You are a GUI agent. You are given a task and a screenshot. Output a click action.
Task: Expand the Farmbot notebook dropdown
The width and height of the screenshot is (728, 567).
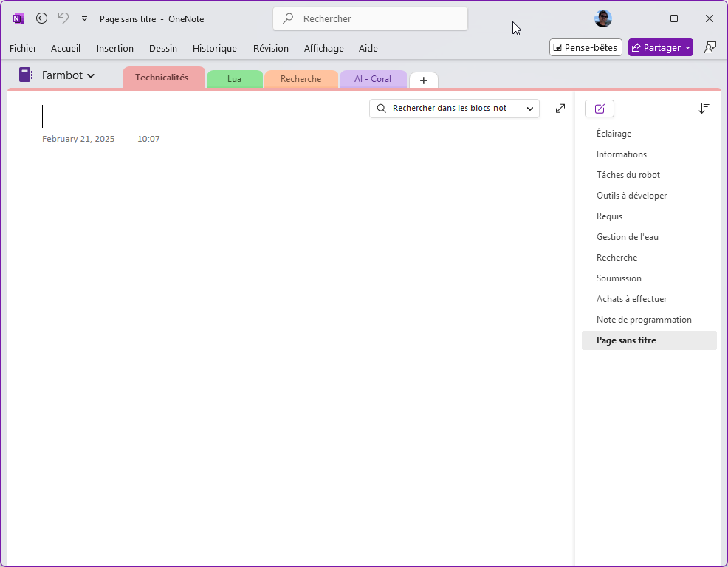point(91,76)
